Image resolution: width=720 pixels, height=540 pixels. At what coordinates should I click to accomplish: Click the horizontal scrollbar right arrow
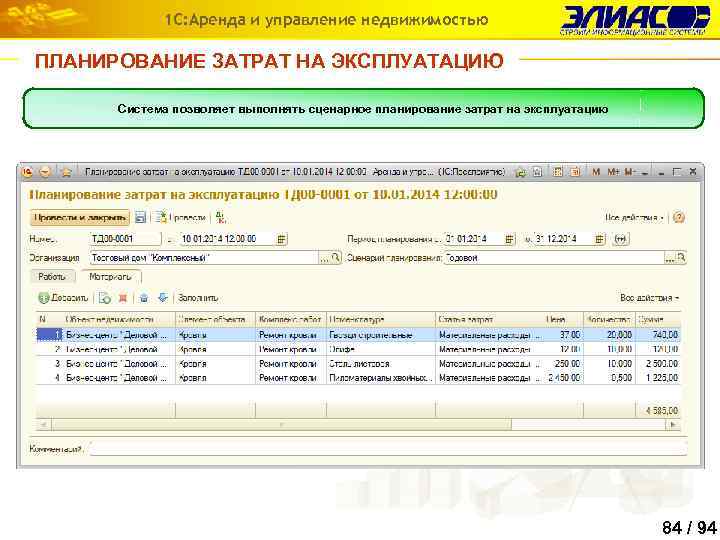click(x=673, y=425)
